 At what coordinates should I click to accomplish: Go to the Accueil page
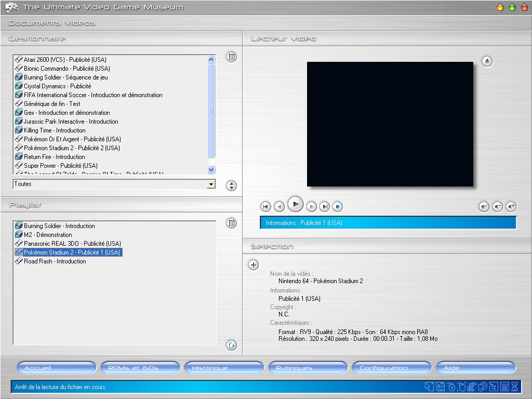tap(57, 367)
